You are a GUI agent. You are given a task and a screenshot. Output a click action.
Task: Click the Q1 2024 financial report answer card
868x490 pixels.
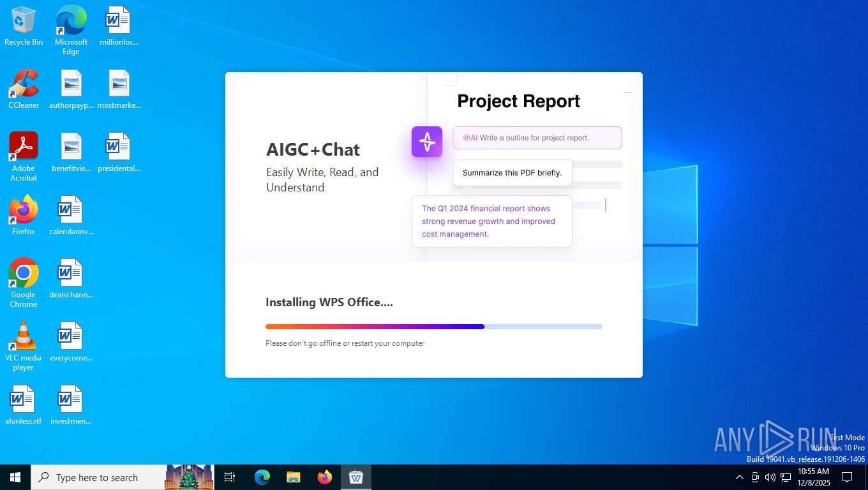[492, 221]
